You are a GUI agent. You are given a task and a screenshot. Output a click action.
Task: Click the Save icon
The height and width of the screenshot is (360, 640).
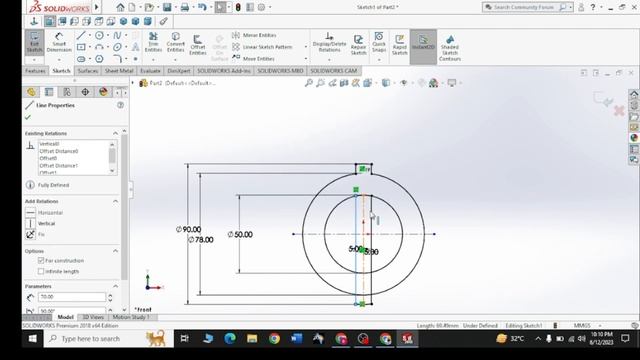[167, 7]
